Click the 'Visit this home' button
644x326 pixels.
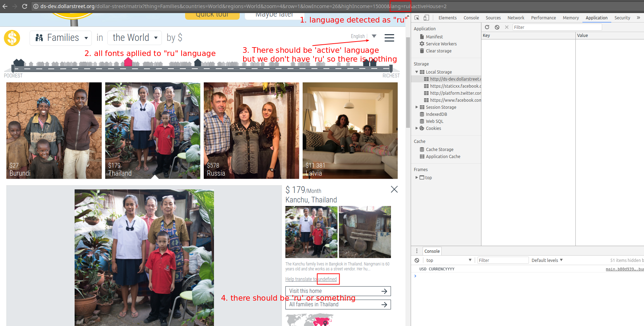point(338,291)
